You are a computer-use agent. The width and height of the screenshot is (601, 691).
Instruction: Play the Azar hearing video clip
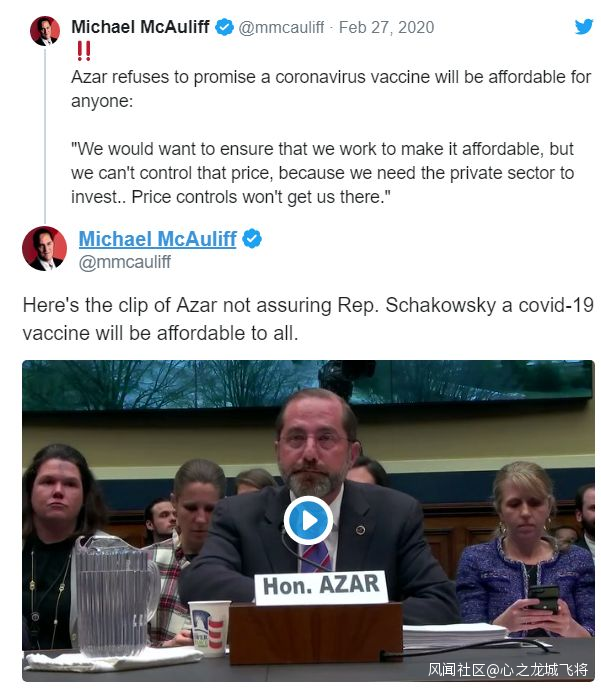pyautogui.click(x=308, y=520)
